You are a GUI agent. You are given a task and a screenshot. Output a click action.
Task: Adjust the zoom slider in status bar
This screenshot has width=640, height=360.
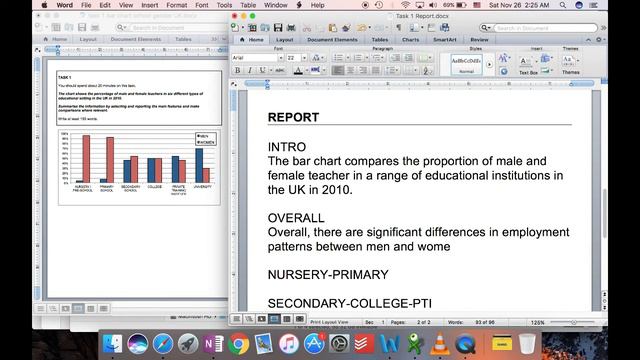tap(573, 322)
